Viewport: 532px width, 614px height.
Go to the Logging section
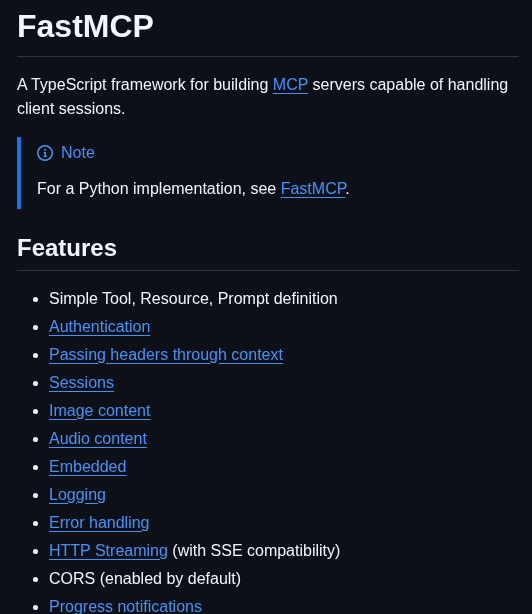[x=77, y=495]
